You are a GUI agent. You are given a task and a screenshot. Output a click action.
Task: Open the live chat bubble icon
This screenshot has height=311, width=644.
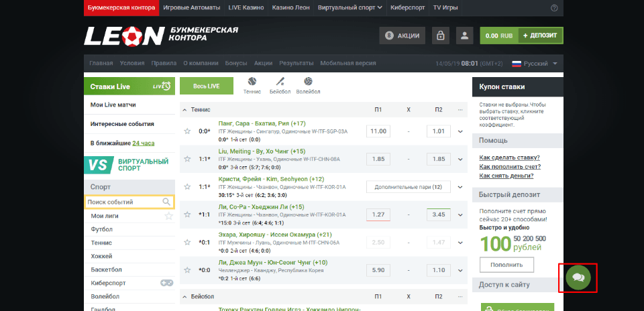578,277
